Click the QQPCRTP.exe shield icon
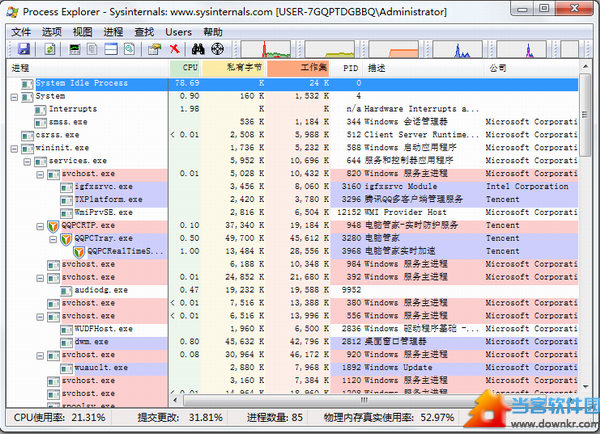This screenshot has height=434, width=600. [x=53, y=226]
